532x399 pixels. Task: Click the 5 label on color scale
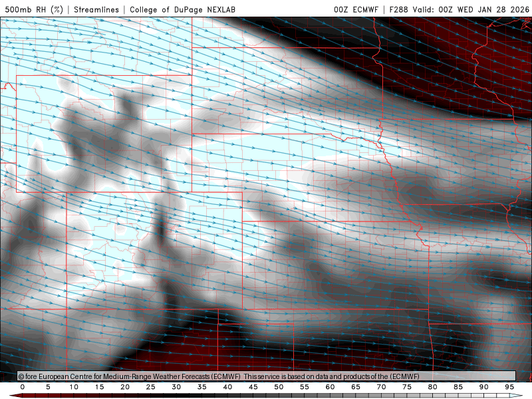tap(48, 387)
